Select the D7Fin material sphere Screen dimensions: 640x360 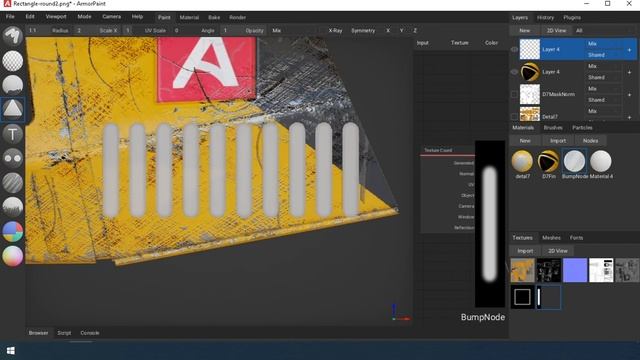[x=548, y=161]
